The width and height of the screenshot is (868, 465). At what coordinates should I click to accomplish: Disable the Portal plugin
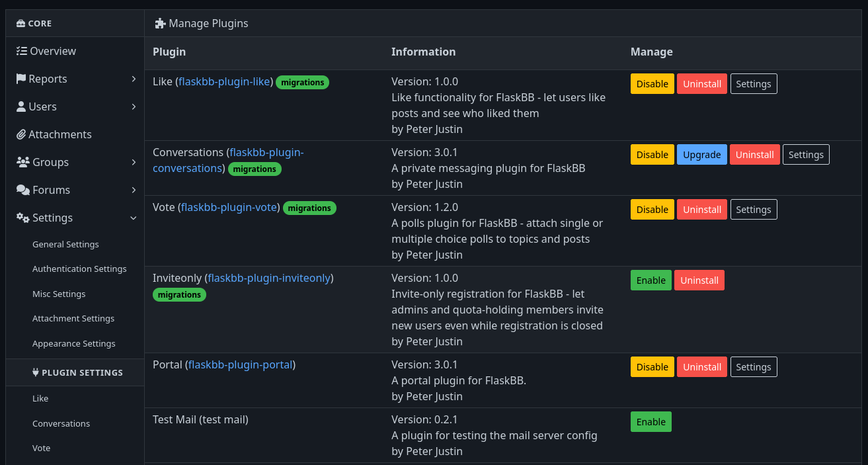[652, 367]
